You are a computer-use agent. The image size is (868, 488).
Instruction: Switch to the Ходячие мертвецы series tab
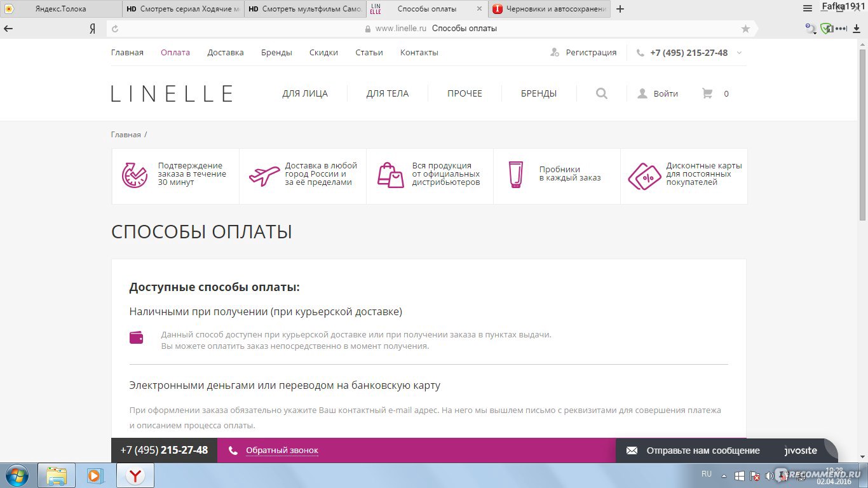(182, 9)
